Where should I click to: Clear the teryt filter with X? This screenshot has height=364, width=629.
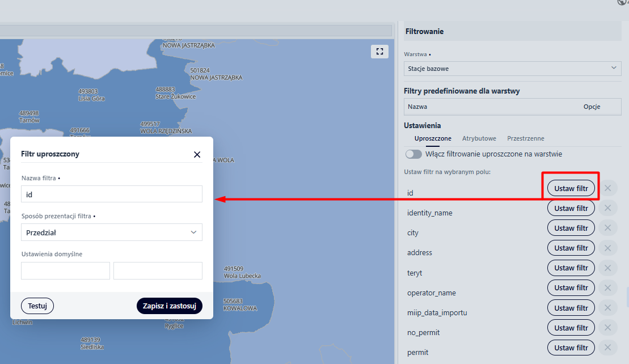(607, 268)
